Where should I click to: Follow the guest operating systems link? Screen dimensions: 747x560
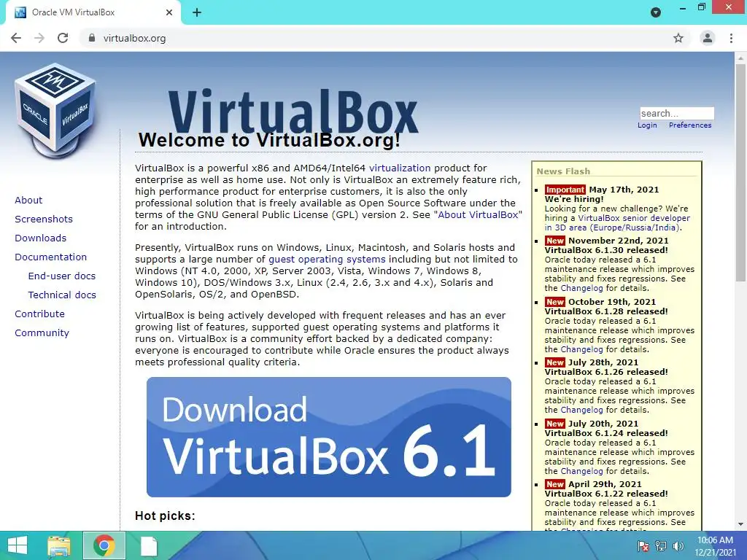[x=327, y=260]
